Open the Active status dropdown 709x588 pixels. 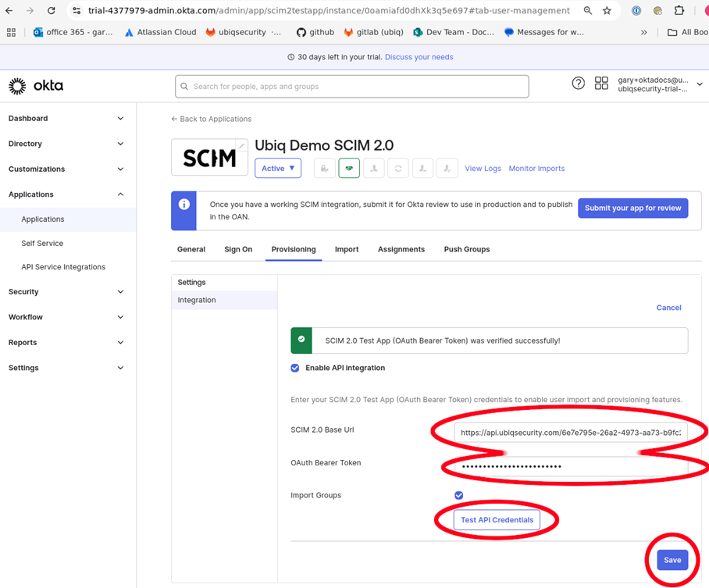pyautogui.click(x=278, y=168)
